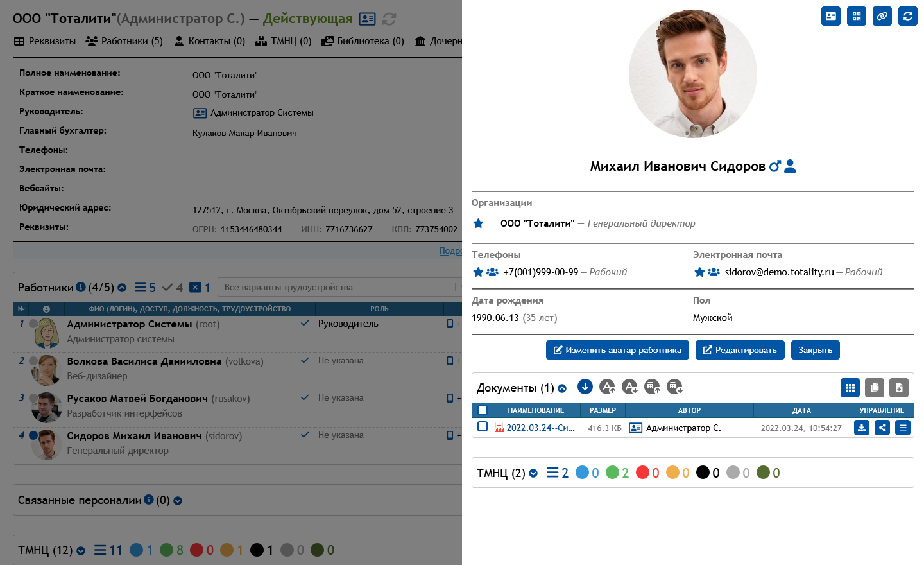Click the green ТМНЦ status circle
This screenshot has width=924, height=565.
(x=613, y=473)
